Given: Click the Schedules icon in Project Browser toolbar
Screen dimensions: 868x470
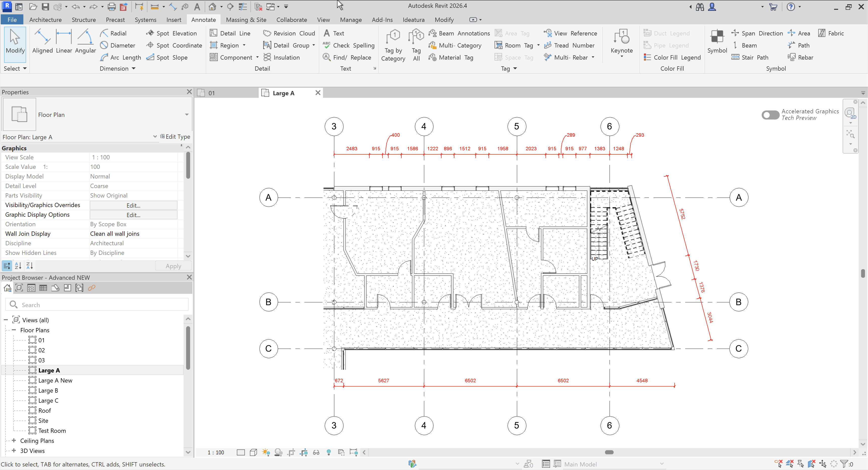Looking at the screenshot, I should tap(43, 288).
